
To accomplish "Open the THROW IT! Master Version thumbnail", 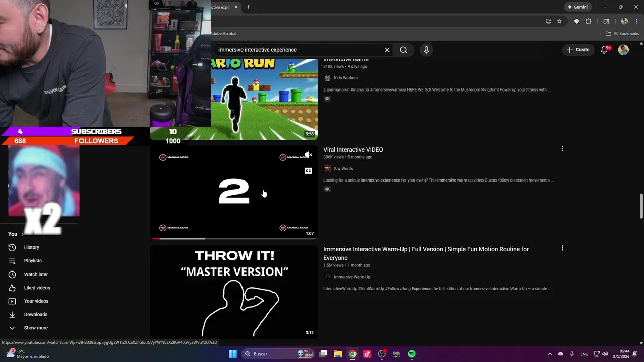I will (x=234, y=292).
